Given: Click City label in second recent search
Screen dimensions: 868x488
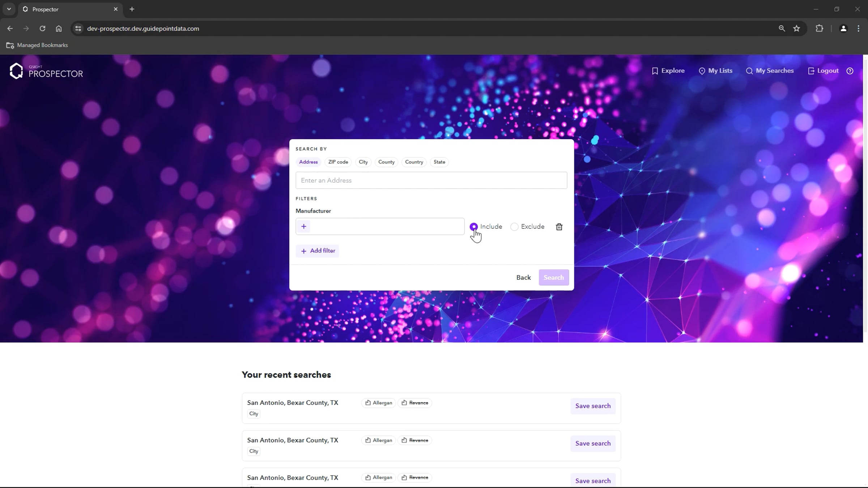Looking at the screenshot, I should click(254, 451).
